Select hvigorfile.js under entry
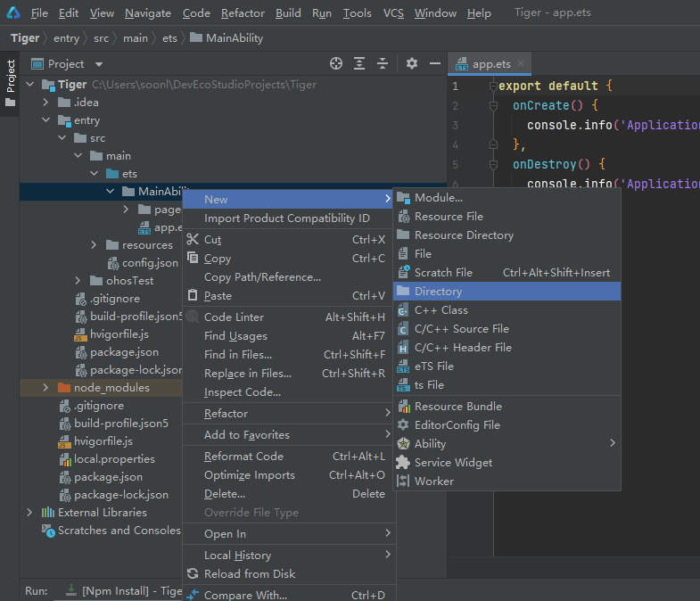Image resolution: width=700 pixels, height=601 pixels. [111, 334]
